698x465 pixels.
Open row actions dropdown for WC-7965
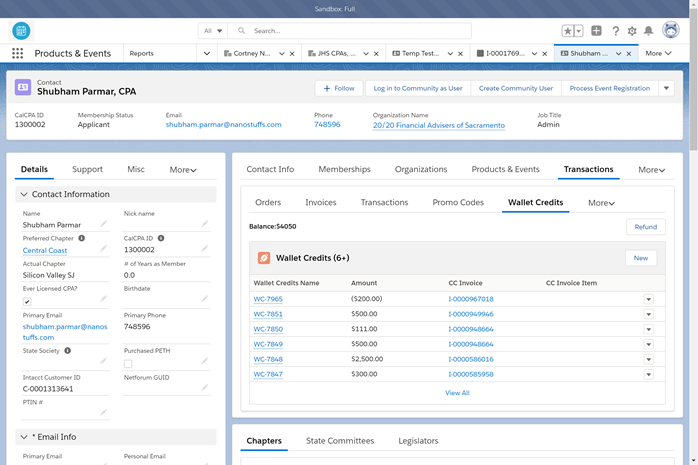pos(648,299)
